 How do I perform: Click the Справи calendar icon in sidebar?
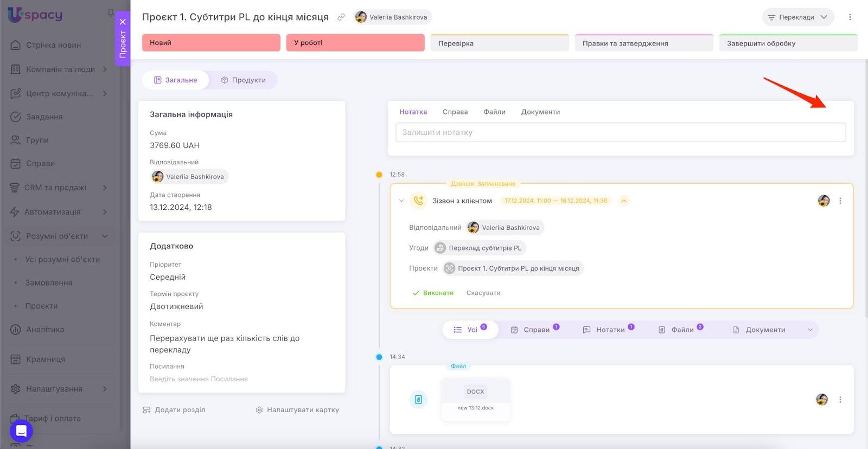16,163
